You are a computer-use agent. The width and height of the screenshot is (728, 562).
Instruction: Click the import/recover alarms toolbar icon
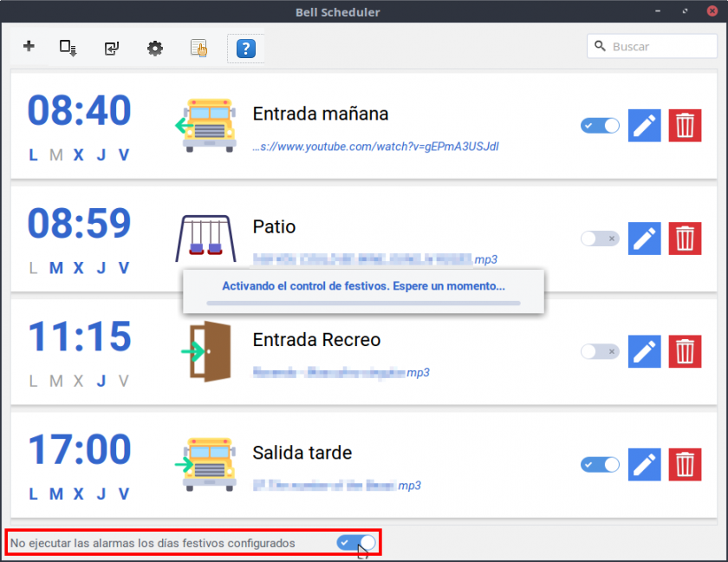[x=112, y=49]
